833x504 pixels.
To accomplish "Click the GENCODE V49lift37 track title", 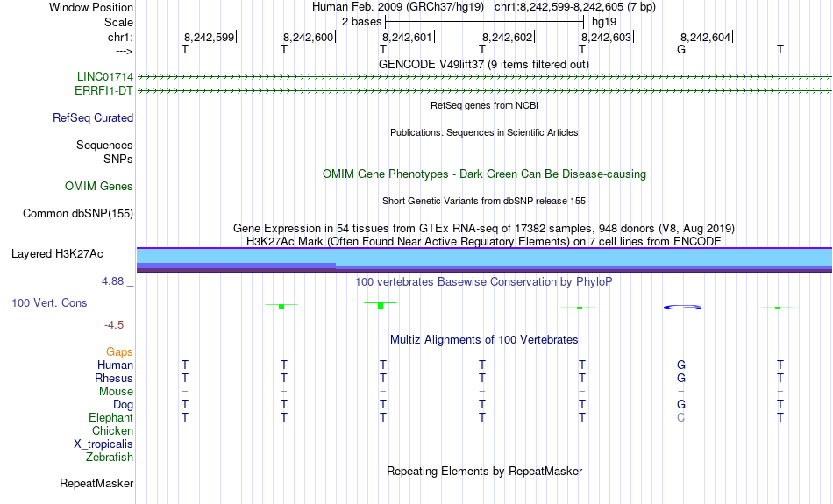I will pos(484,64).
